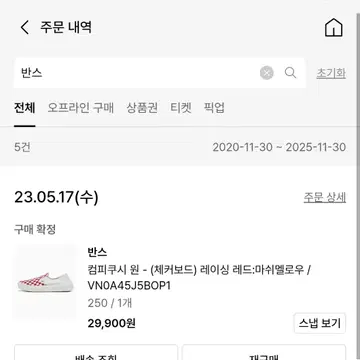The height and width of the screenshot is (360, 360).
Task: Switch to the 티켓 tab
Action: 181,108
